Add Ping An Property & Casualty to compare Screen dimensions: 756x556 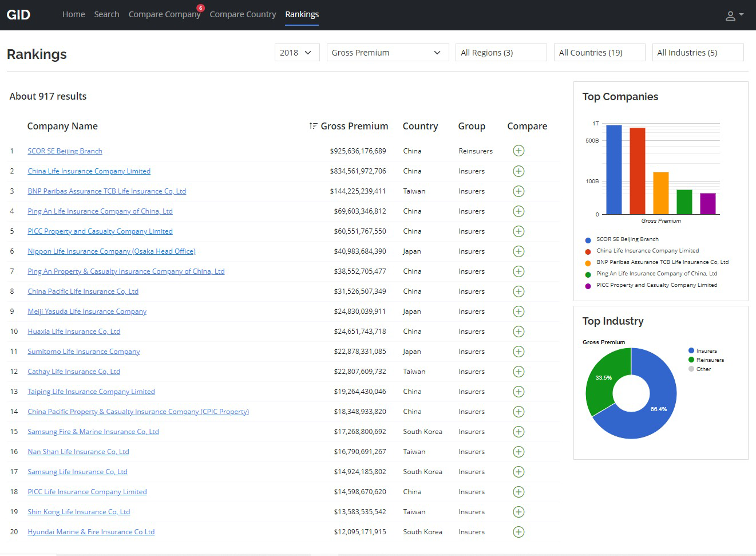[x=518, y=271]
